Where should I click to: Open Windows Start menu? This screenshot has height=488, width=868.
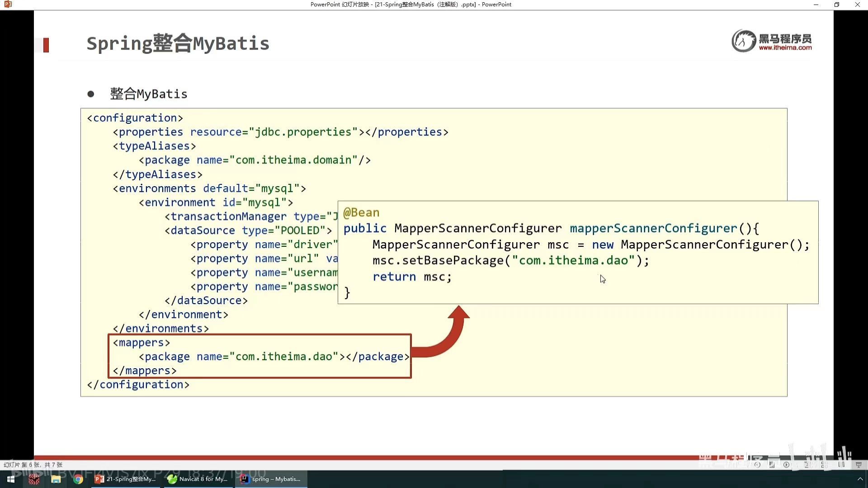point(11,479)
